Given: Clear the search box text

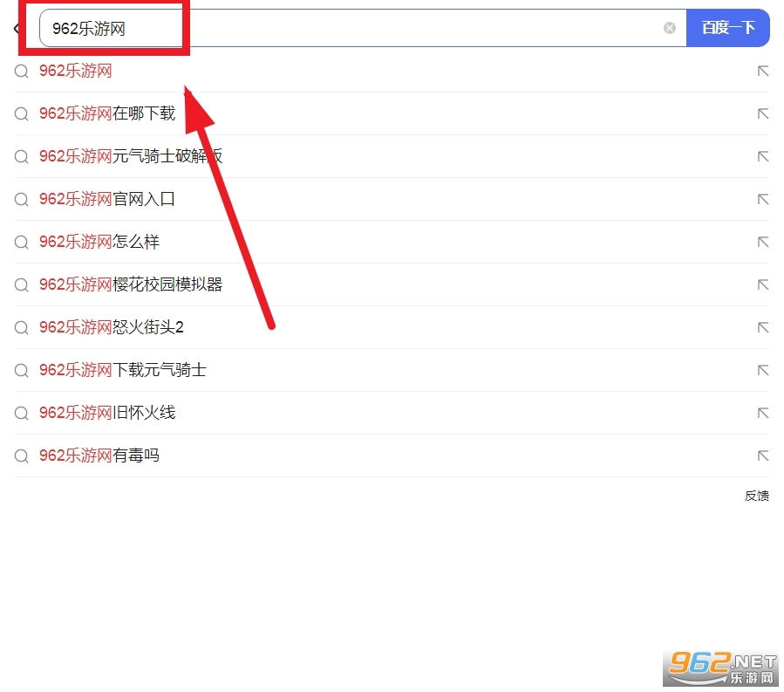Looking at the screenshot, I should [670, 28].
